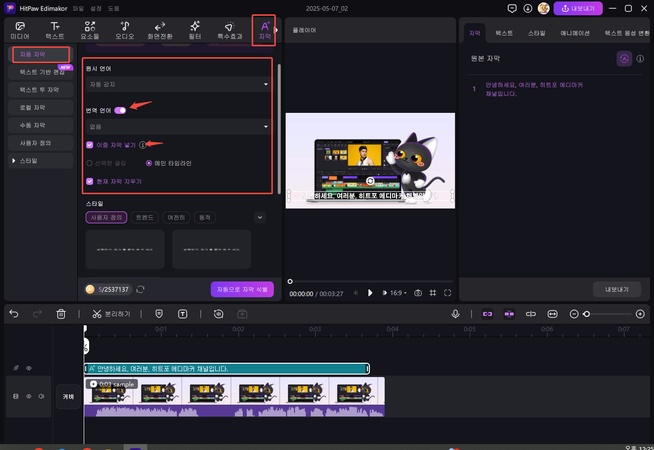Click the timeline zoom-out minus icon

click(574, 314)
